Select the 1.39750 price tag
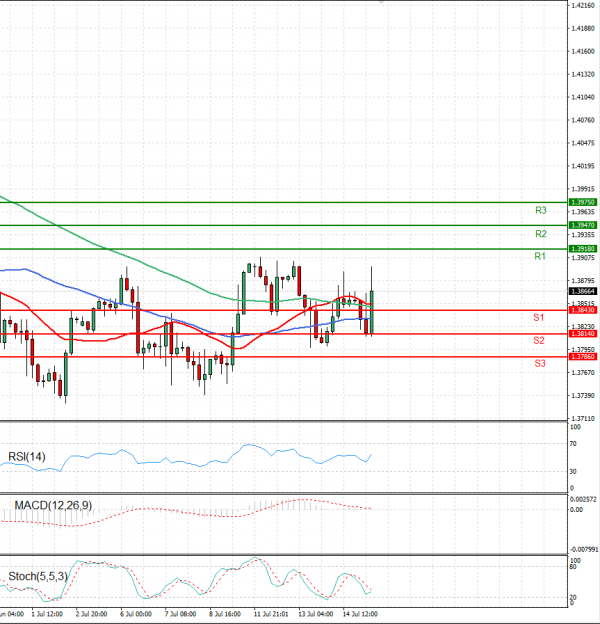Image resolution: width=600 pixels, height=624 pixels. pos(583,202)
